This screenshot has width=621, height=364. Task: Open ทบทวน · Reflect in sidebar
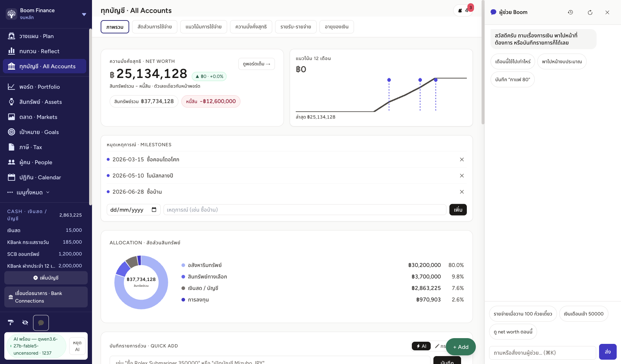(x=45, y=51)
